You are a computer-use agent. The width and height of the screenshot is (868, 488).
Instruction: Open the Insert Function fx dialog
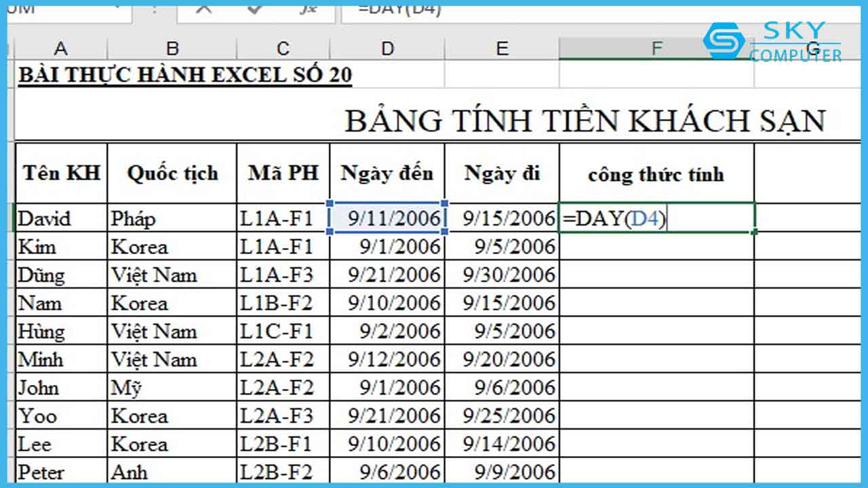tap(307, 9)
